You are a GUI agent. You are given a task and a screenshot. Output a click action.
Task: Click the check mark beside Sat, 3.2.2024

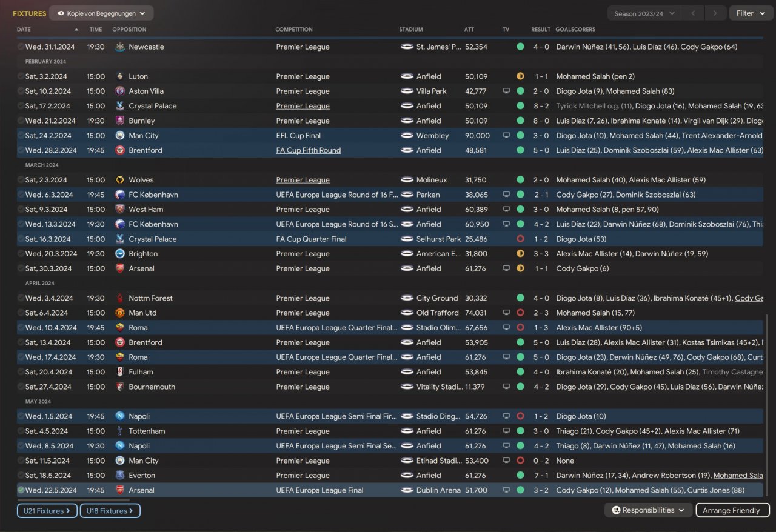pos(21,76)
